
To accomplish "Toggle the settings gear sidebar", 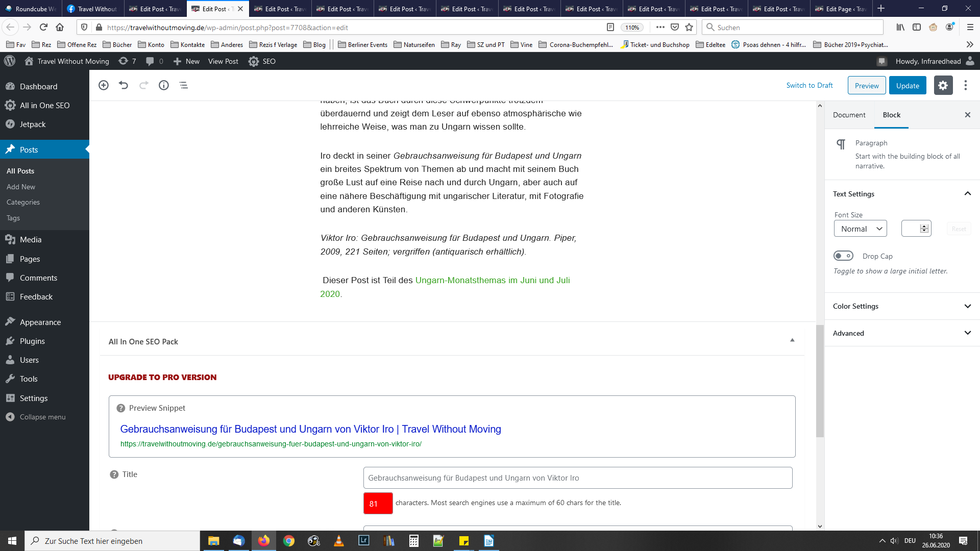I will click(943, 85).
